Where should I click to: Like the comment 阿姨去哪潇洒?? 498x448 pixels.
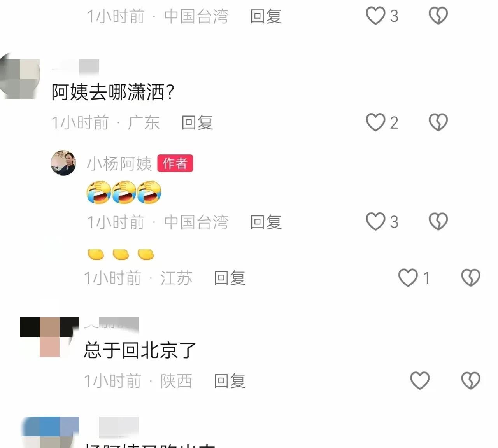point(375,122)
